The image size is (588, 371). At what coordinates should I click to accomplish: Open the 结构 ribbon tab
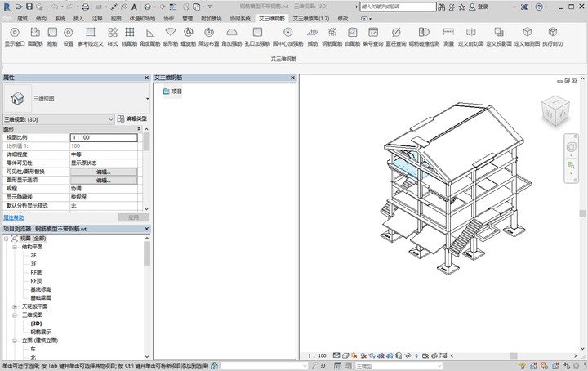(42, 18)
